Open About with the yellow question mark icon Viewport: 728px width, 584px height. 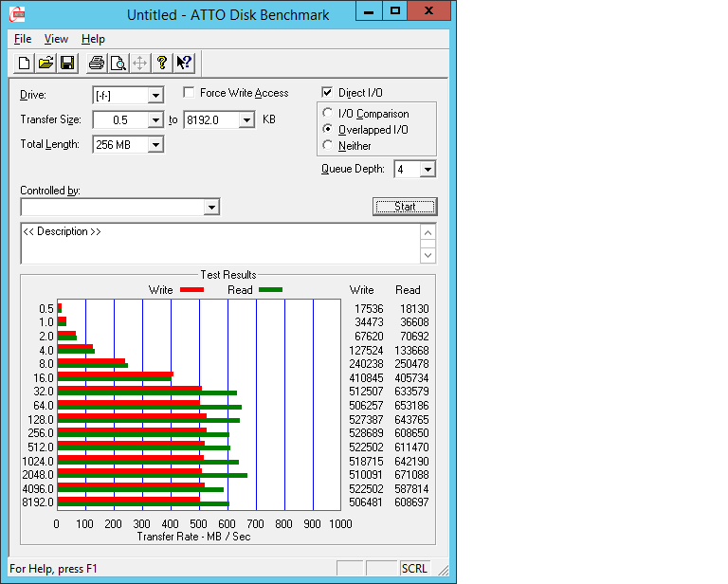click(161, 63)
